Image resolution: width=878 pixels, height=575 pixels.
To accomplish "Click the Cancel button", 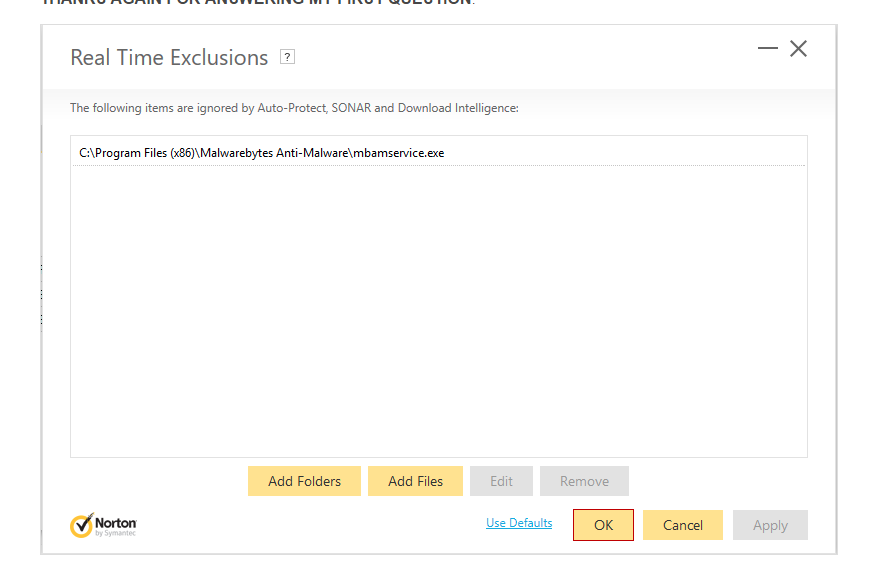I will click(683, 525).
